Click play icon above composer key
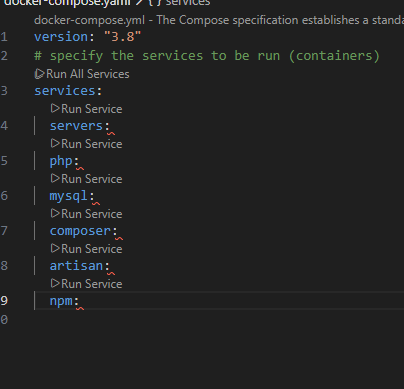This screenshot has height=389, width=404. pyautogui.click(x=55, y=213)
